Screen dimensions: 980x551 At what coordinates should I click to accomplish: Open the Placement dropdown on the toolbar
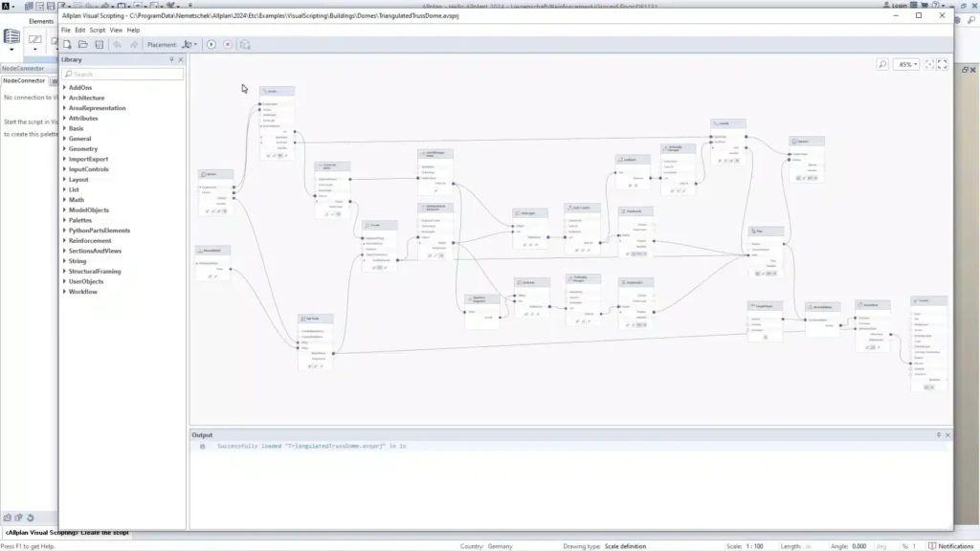(196, 44)
